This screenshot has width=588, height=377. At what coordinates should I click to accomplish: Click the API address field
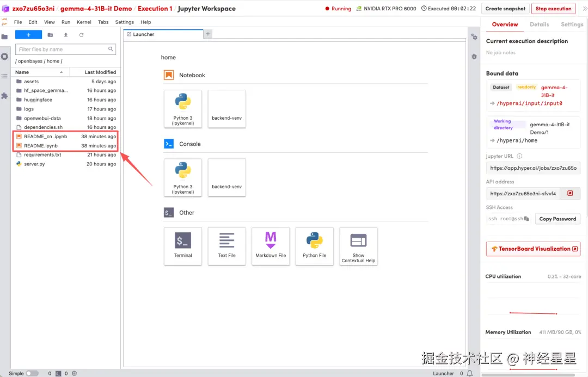(x=523, y=193)
